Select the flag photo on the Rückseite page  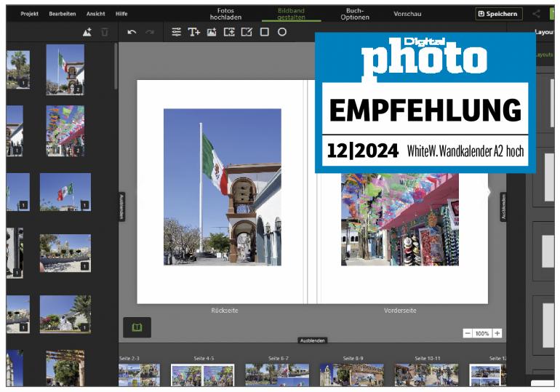pos(223,187)
